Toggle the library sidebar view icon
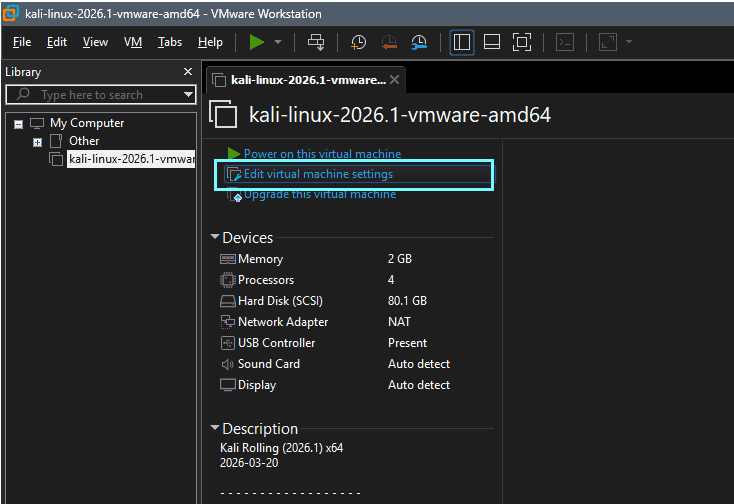Viewport: 734px width, 504px height. (462, 42)
